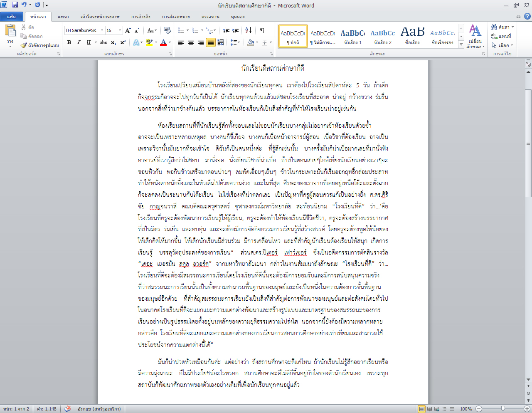
Task: Apply Thai distributed alignment
Action: pos(220,42)
